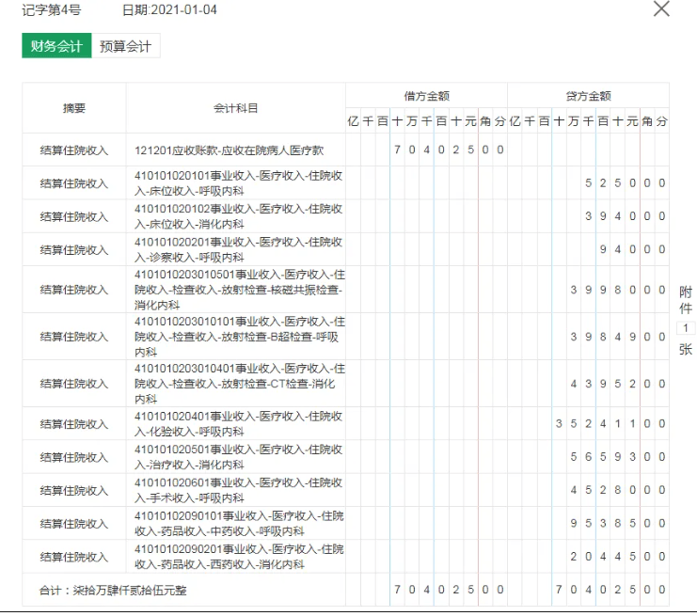Image resolution: width=697 pixels, height=616 pixels.
Task: Switch to the 财务会计 tab
Action: pyautogui.click(x=56, y=46)
